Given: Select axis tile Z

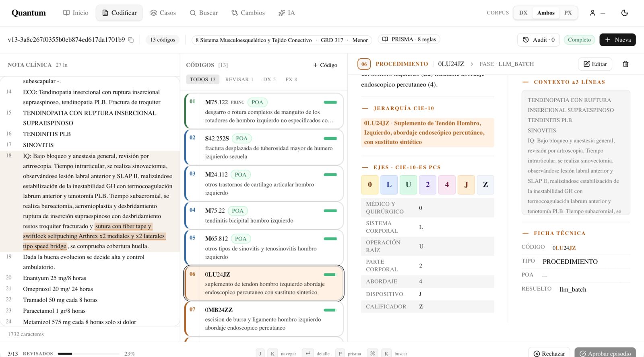Looking at the screenshot, I should tap(485, 185).
